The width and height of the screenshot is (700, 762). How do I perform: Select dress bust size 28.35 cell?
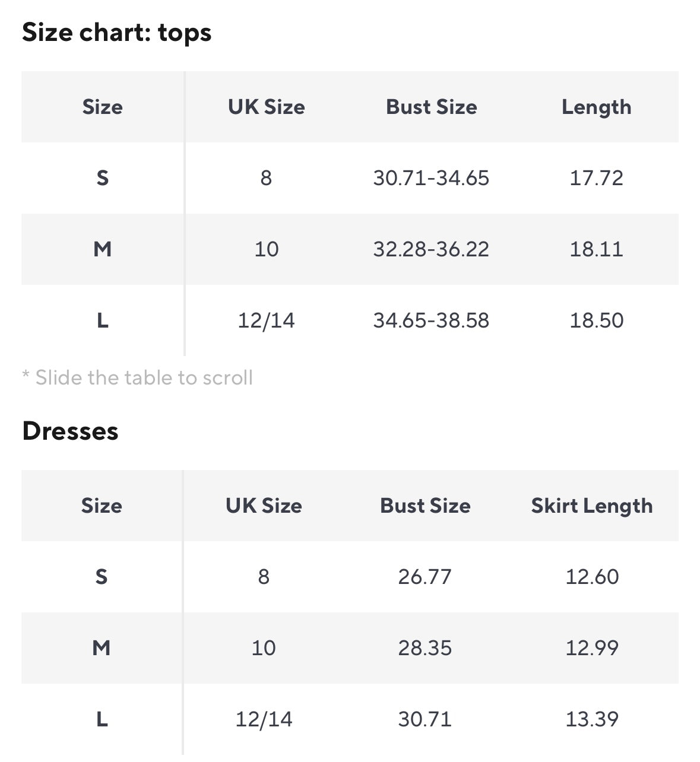pos(425,648)
